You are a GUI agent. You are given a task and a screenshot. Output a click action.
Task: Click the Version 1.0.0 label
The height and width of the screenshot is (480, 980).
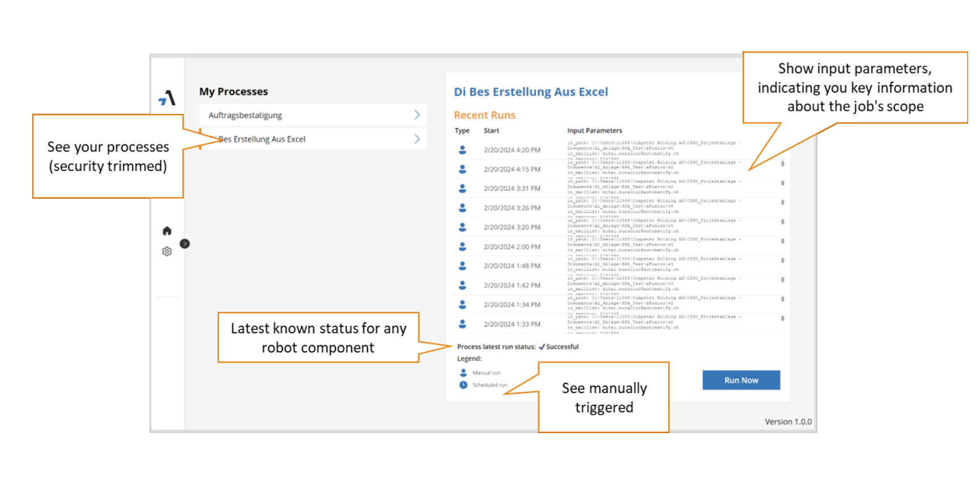click(x=788, y=422)
